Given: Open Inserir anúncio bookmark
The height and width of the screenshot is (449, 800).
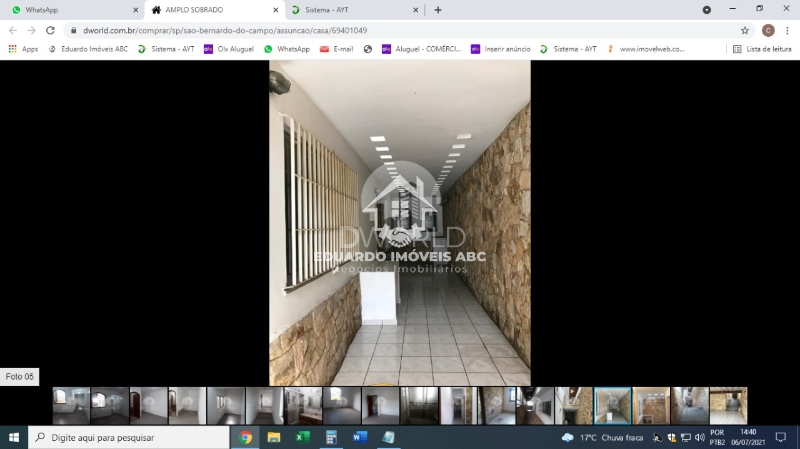Looking at the screenshot, I should 501,49.
